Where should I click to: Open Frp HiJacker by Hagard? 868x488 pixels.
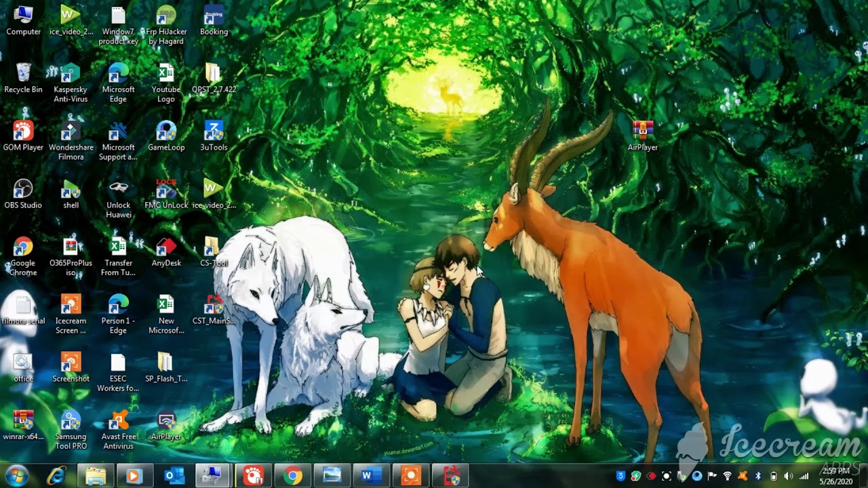pyautogui.click(x=166, y=25)
